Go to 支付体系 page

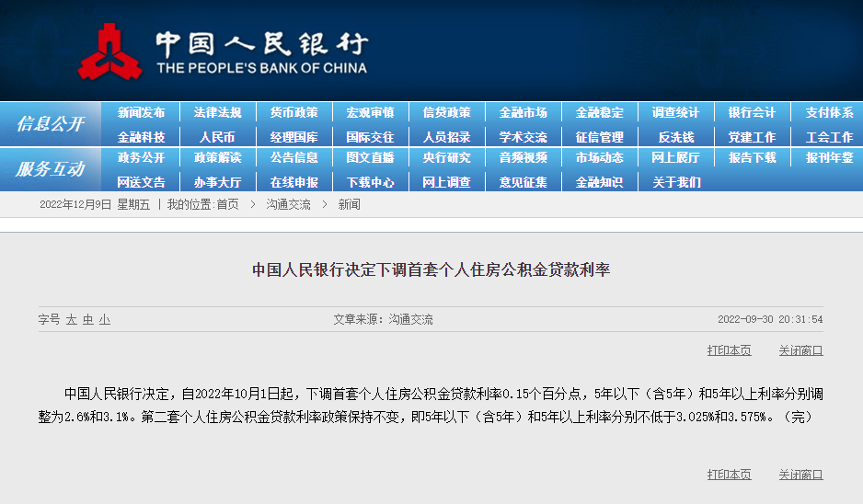click(x=830, y=112)
